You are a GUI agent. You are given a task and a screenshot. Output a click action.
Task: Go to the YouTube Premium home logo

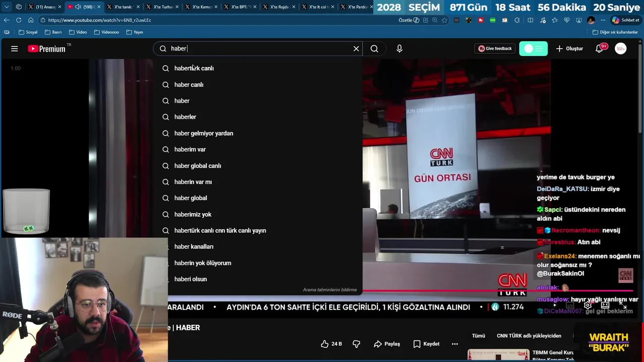pyautogui.click(x=47, y=49)
